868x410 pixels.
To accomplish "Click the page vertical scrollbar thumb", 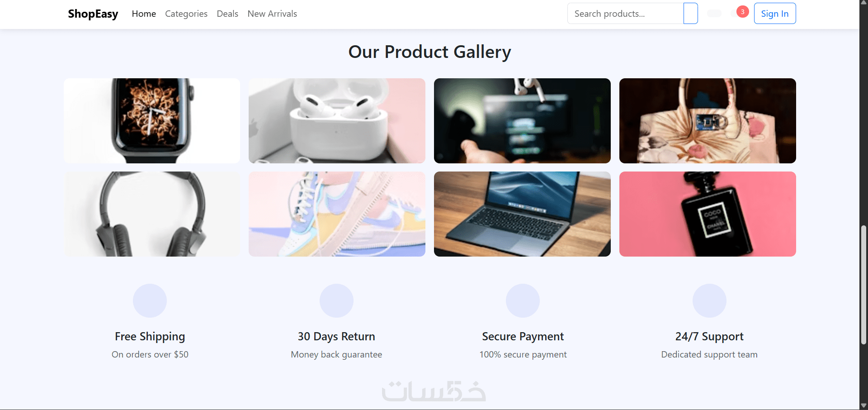I will pos(863,285).
